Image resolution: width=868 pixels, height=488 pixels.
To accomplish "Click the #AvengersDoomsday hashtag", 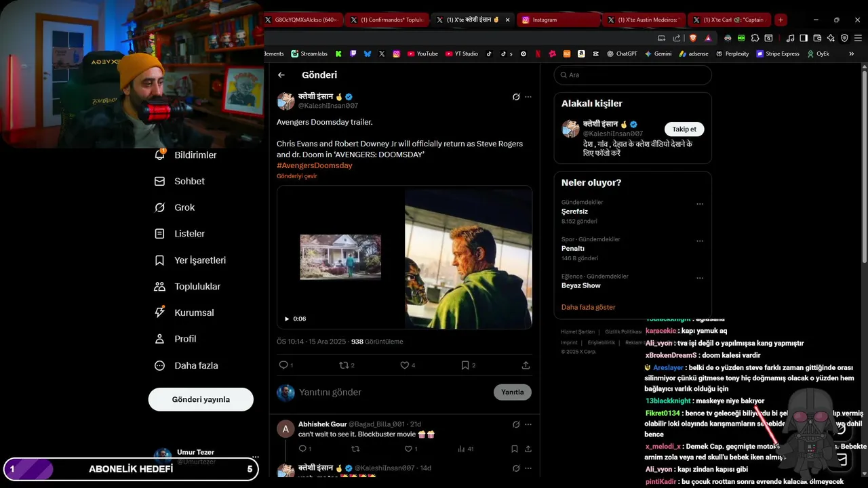I will (315, 165).
